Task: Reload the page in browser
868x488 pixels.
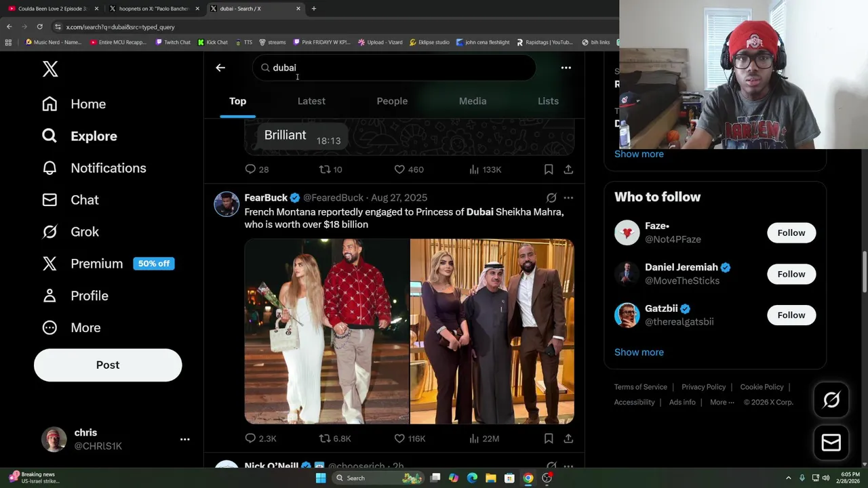Action: [x=39, y=26]
